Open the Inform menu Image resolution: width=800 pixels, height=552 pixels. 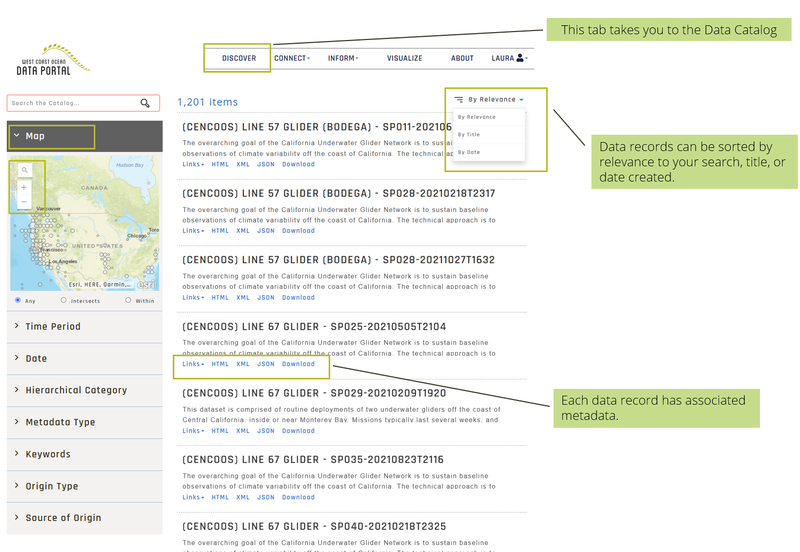coord(343,58)
